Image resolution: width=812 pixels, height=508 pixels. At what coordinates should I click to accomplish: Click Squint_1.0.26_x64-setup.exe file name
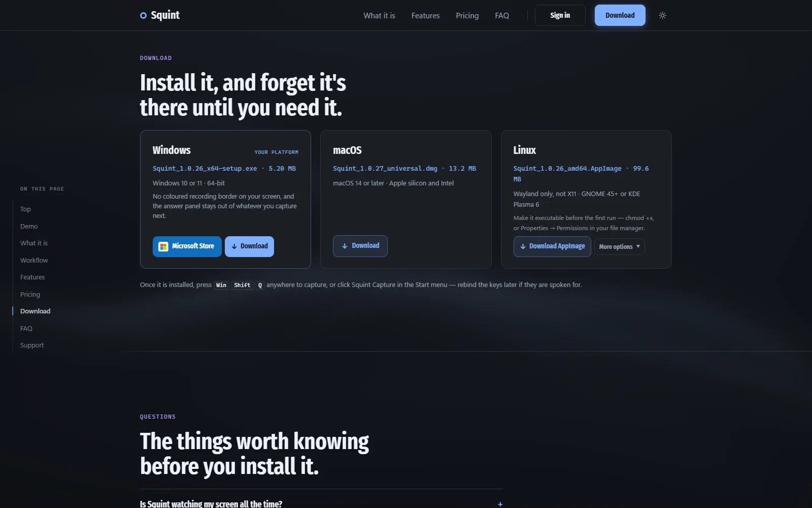pos(205,169)
